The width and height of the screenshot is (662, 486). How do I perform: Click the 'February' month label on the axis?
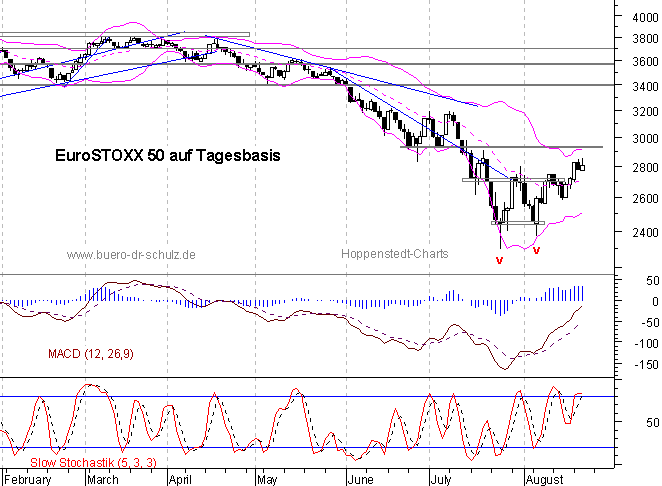27,480
